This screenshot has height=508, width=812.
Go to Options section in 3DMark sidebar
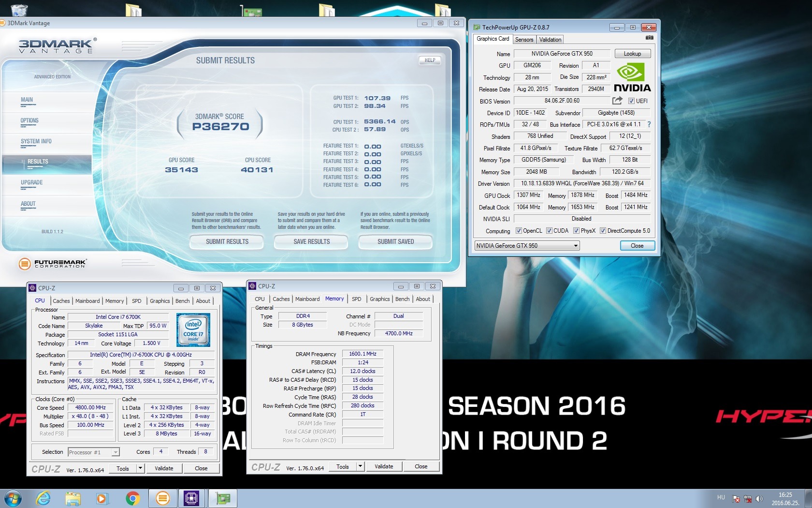(29, 121)
